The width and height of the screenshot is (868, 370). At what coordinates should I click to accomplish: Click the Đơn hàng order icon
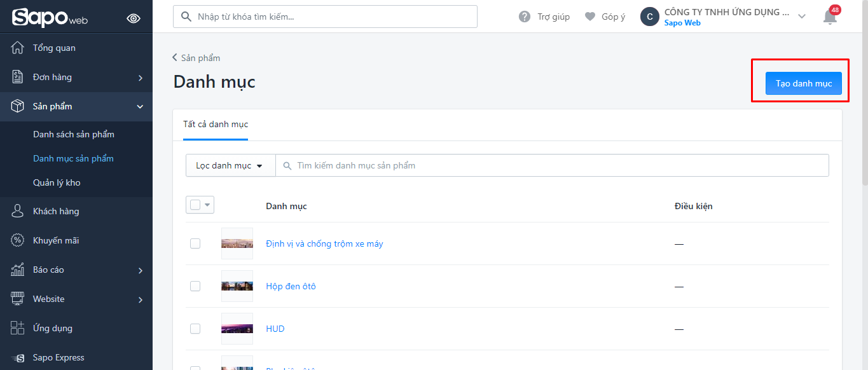[x=18, y=77]
